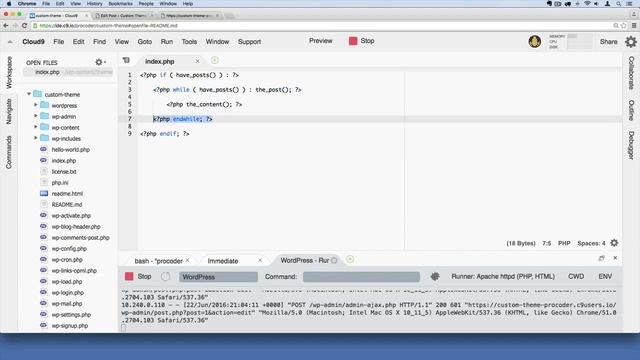
Task: Toggle the Outline side panel
Action: click(631, 110)
